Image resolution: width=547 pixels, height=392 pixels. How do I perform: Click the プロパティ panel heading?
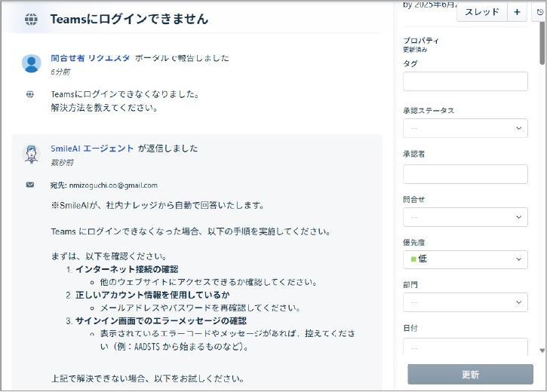point(421,41)
